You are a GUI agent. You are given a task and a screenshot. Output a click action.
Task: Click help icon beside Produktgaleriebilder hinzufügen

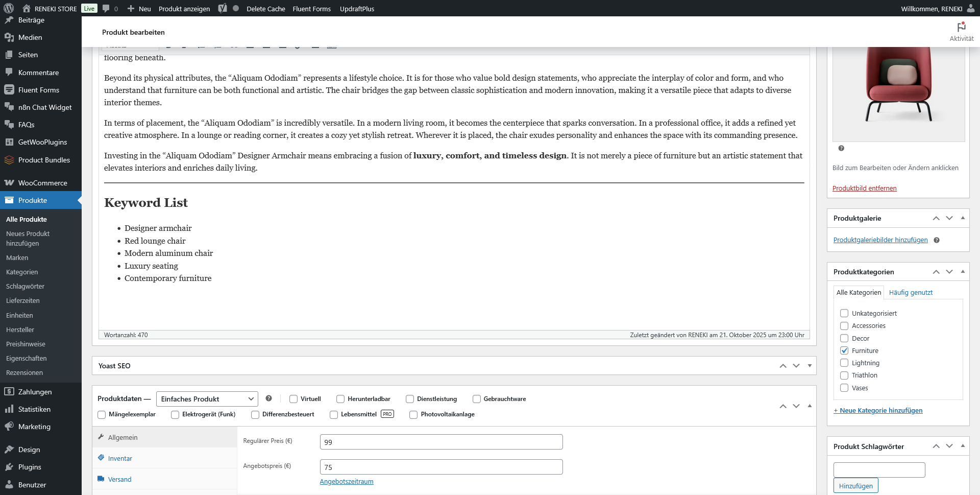click(x=937, y=240)
